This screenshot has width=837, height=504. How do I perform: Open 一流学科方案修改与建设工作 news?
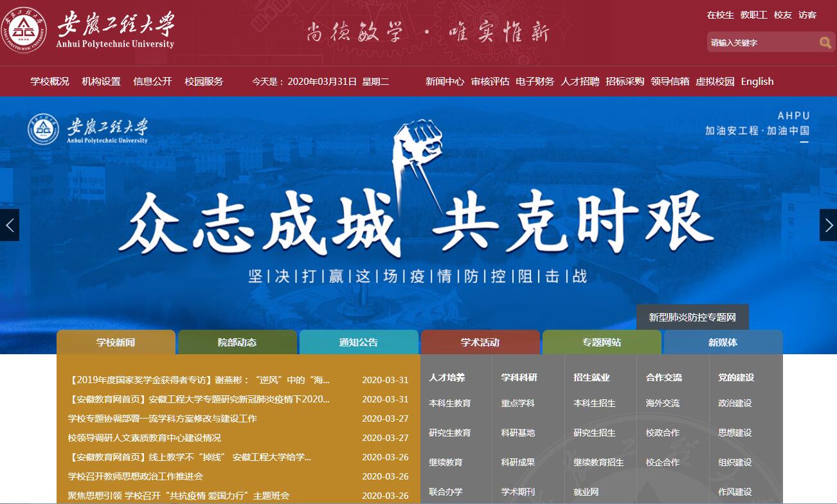[163, 419]
